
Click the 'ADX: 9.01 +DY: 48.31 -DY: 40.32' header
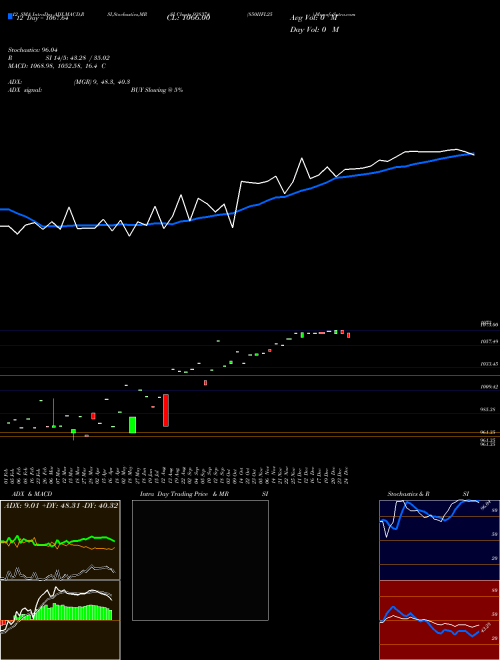click(61, 505)
